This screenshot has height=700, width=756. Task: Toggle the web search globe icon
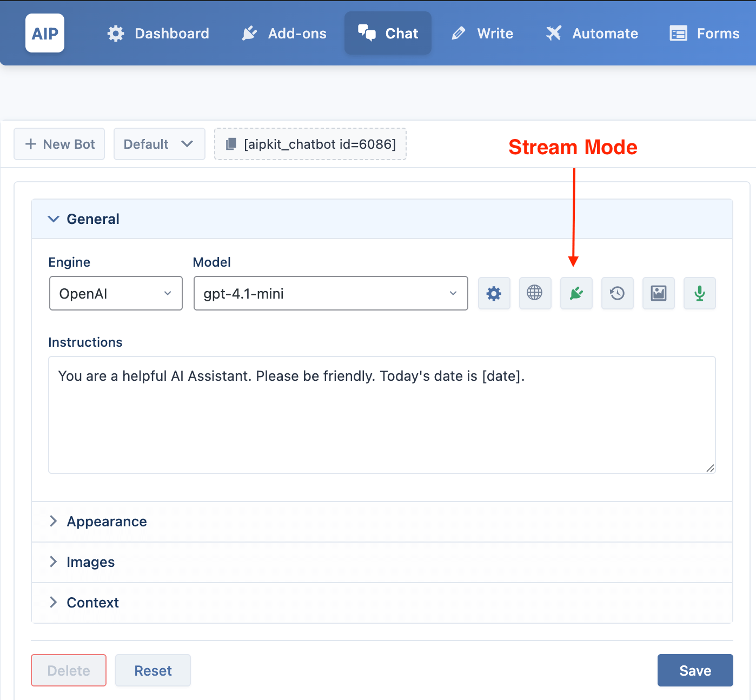(535, 293)
